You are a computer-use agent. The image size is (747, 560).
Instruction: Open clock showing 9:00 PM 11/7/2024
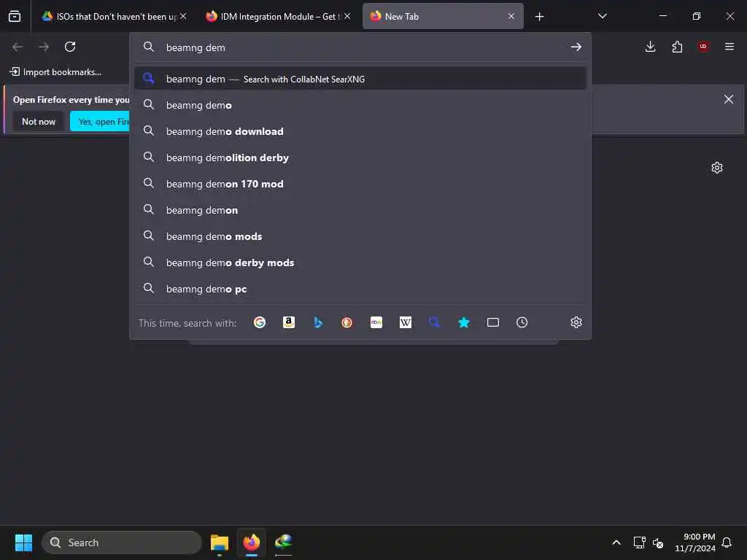[x=695, y=542]
